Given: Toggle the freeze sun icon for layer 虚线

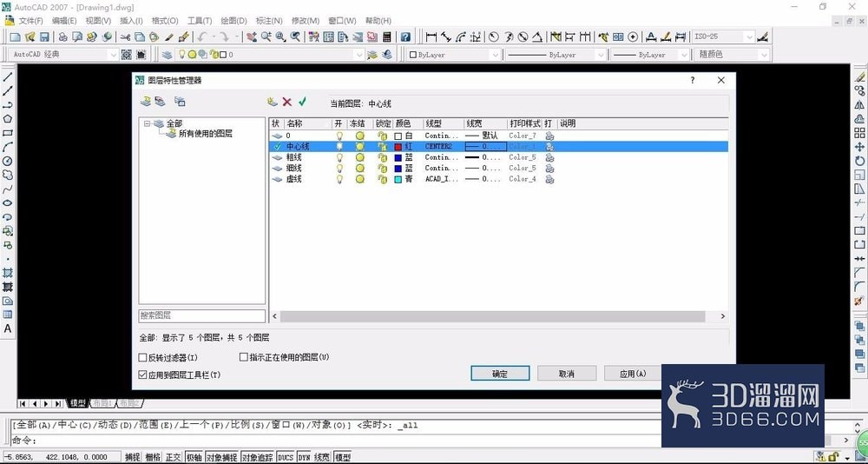Looking at the screenshot, I should [x=360, y=179].
